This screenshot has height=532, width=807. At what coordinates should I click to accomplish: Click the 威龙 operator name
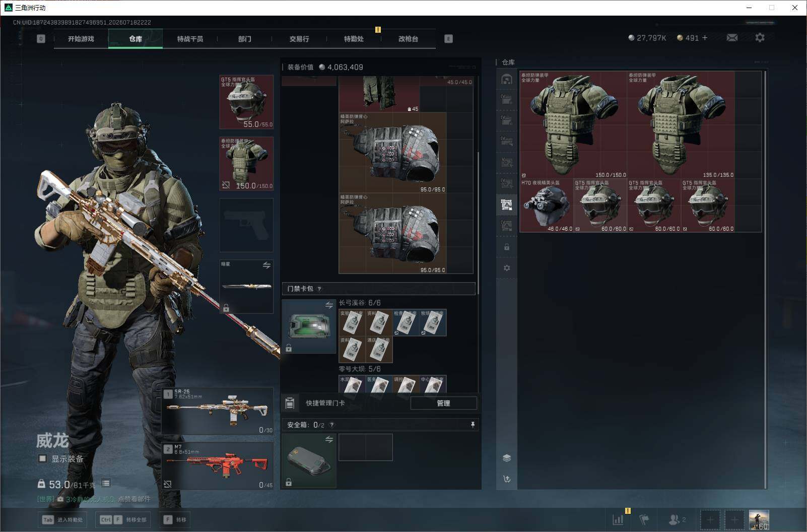(52, 441)
